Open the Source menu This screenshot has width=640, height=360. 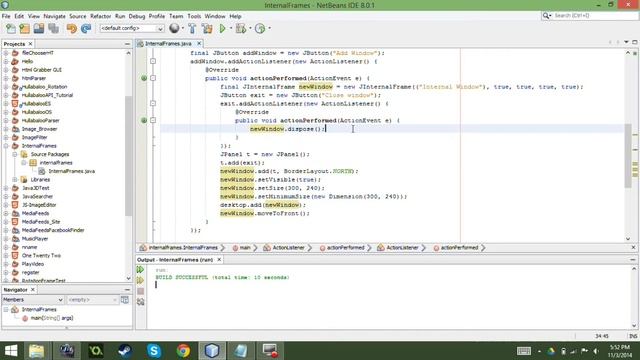(78, 16)
